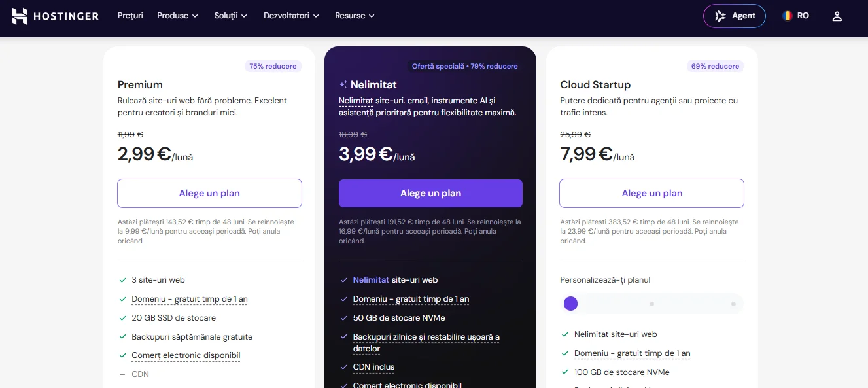Go to the Hostinger logo homepage
This screenshot has width=868, height=388.
pyautogui.click(x=55, y=16)
